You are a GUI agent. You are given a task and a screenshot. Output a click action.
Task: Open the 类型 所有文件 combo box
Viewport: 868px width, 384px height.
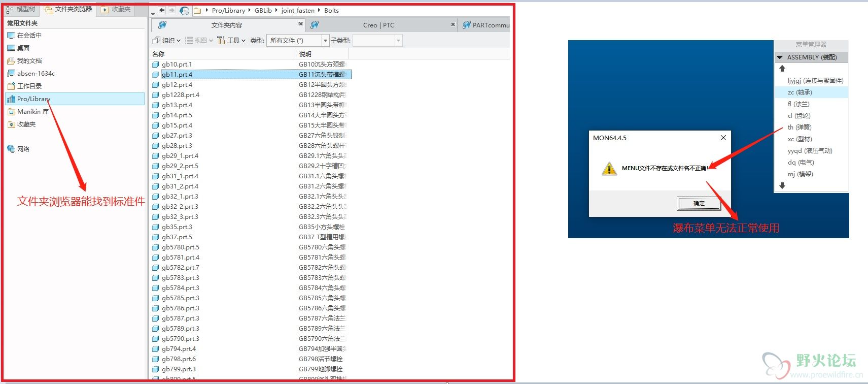[298, 40]
